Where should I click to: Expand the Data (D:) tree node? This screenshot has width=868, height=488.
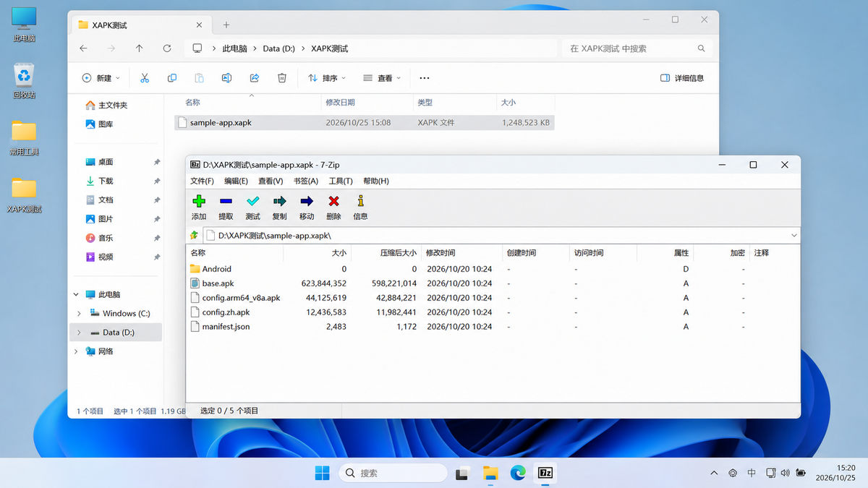click(79, 333)
